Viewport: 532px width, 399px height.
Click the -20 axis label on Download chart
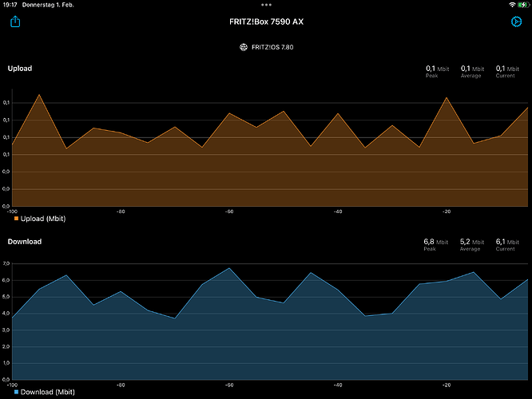447,385
